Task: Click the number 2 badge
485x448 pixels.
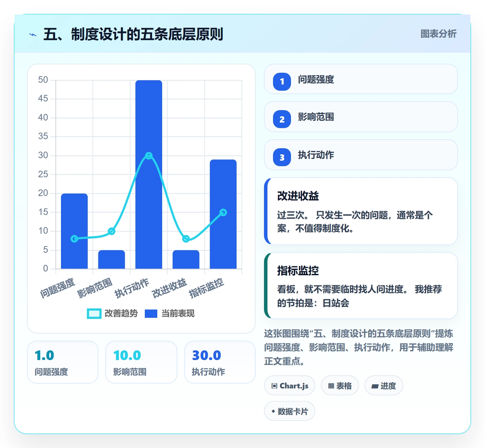Action: tap(282, 119)
